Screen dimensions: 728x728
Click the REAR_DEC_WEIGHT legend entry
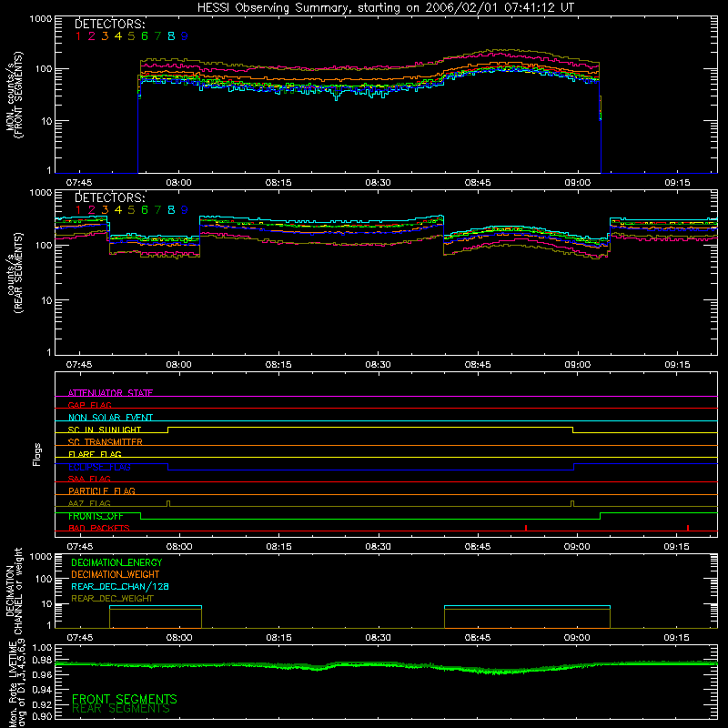112,599
